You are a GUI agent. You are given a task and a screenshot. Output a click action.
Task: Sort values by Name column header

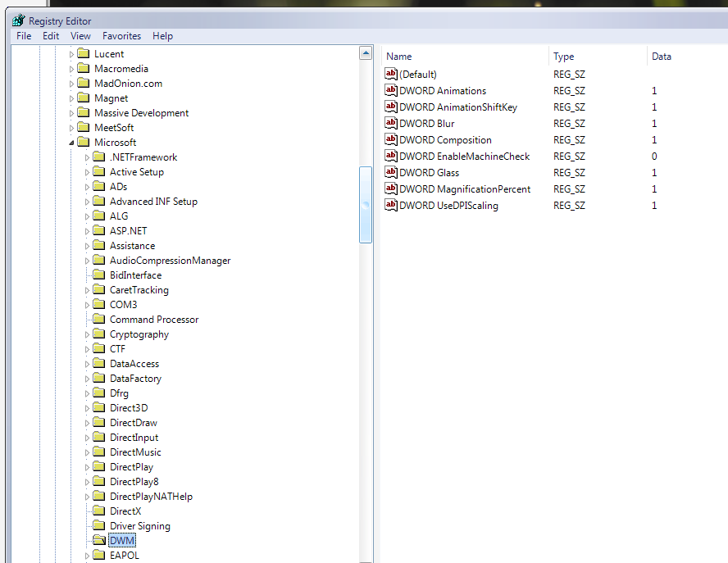pyautogui.click(x=465, y=57)
